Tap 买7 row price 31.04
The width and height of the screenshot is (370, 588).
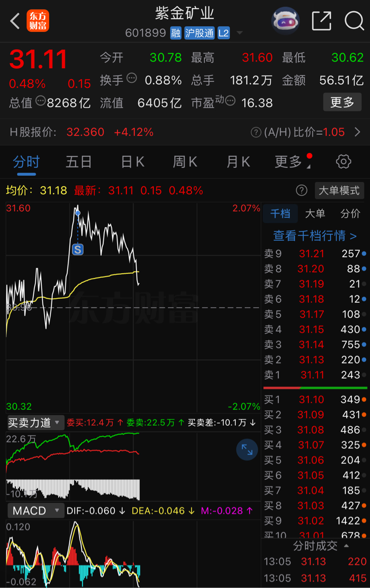click(x=311, y=490)
